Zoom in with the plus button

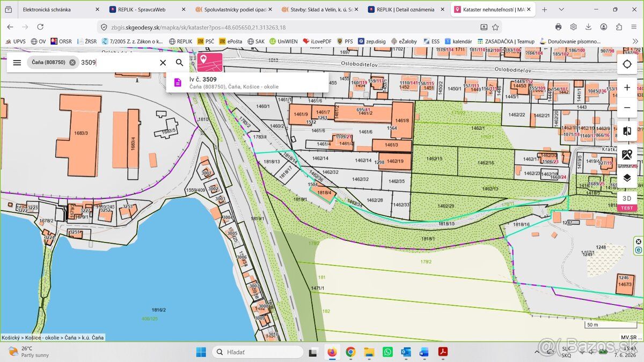pos(627,87)
